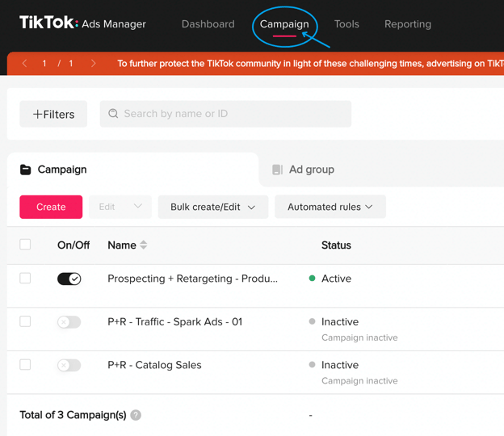
Task: Click the Campaign folder icon
Action: coord(25,170)
